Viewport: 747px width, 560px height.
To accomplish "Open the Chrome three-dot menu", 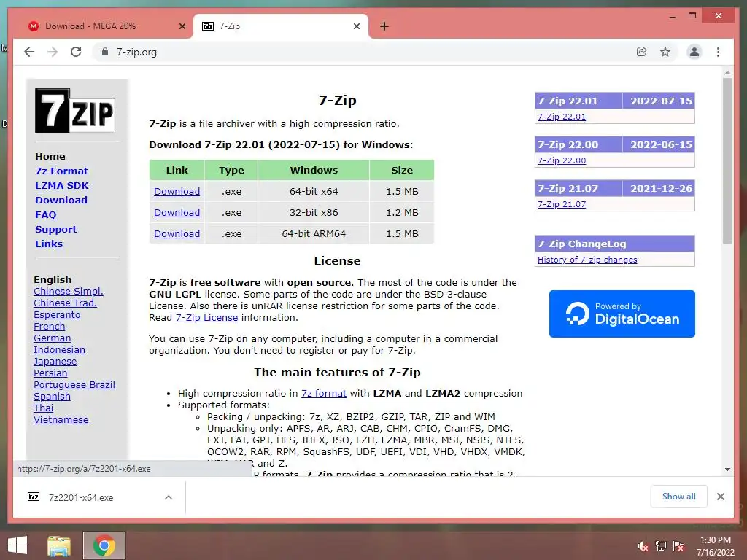I will tap(718, 52).
